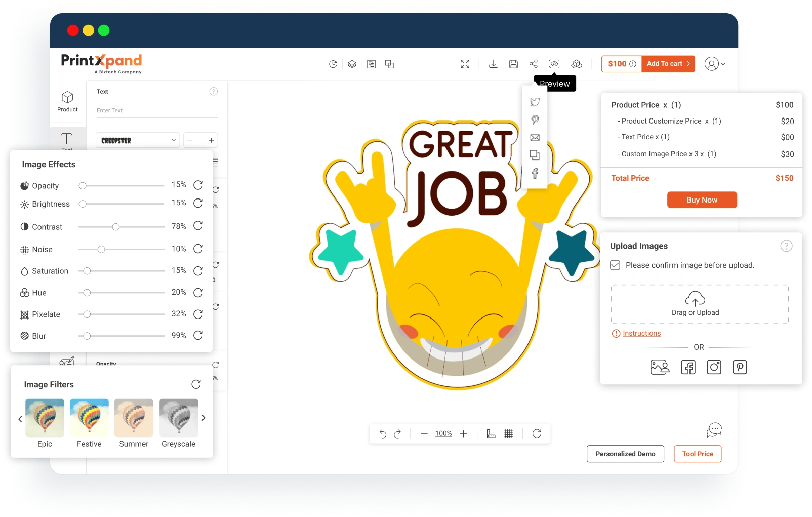
Task: Open the Product tab in sidebar
Action: pyautogui.click(x=67, y=101)
